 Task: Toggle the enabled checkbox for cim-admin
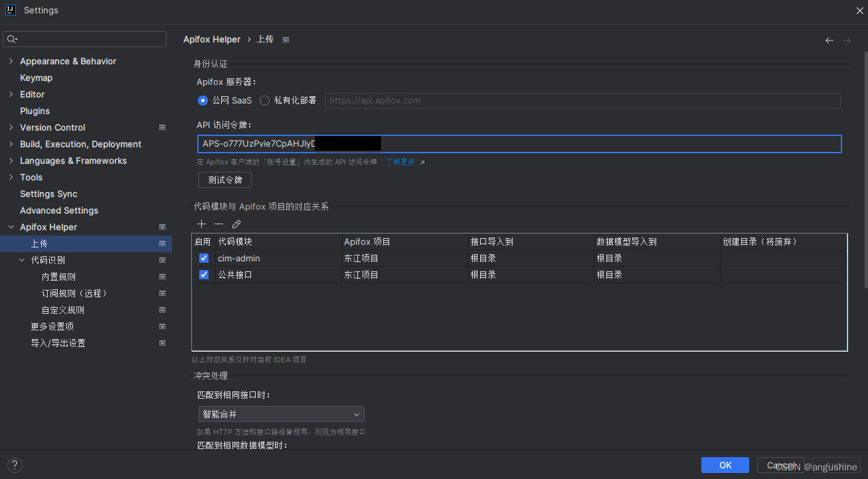coord(204,258)
